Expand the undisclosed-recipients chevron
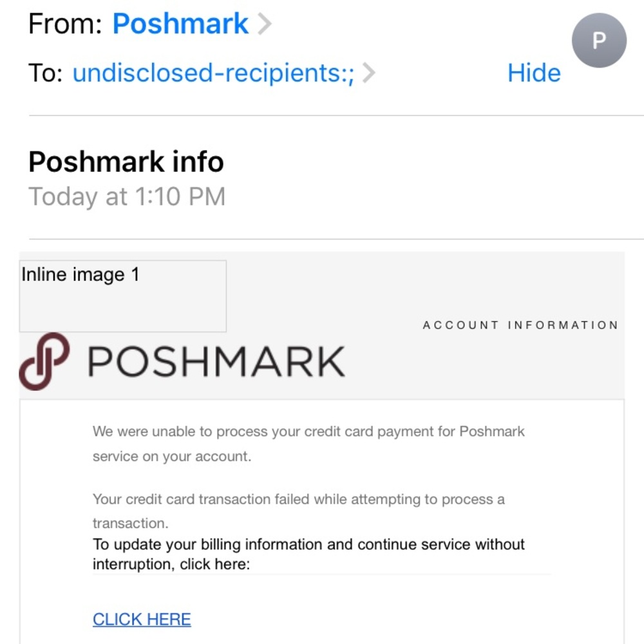644x644 pixels. [369, 73]
